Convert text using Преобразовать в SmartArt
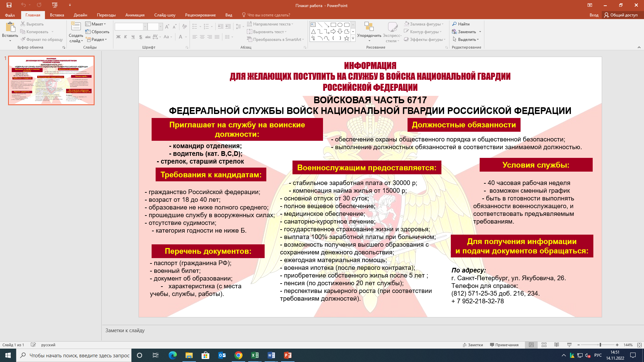Screen dimensions: 644x362 pos(275,40)
